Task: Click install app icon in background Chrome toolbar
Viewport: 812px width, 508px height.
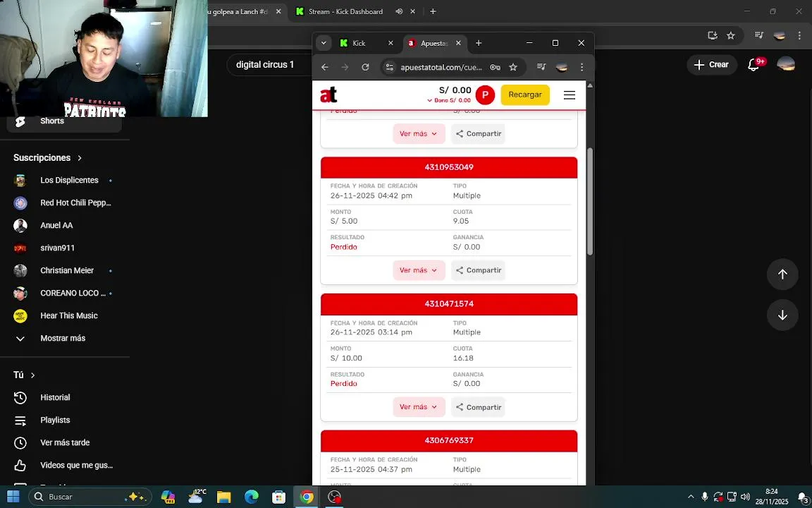Action: pyautogui.click(x=713, y=35)
